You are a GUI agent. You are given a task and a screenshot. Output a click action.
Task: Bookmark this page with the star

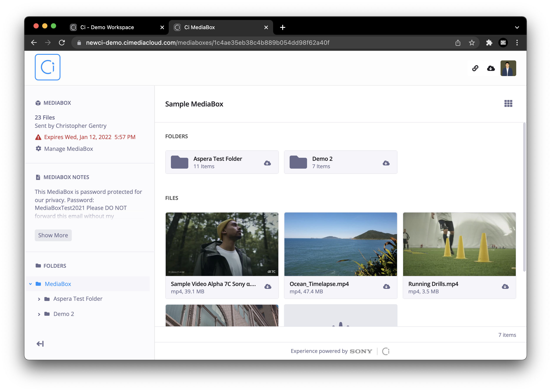[x=472, y=43]
